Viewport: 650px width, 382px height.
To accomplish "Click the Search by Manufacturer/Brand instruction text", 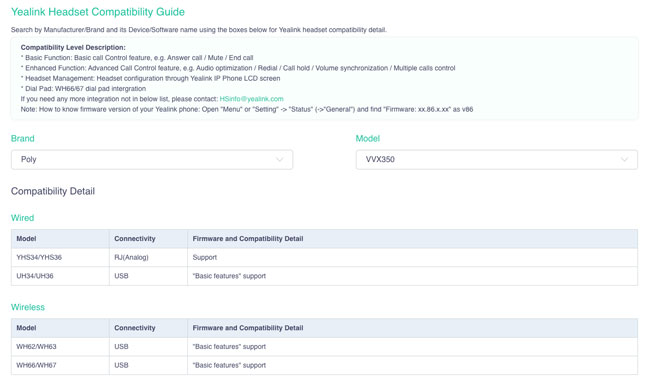I will (199, 30).
